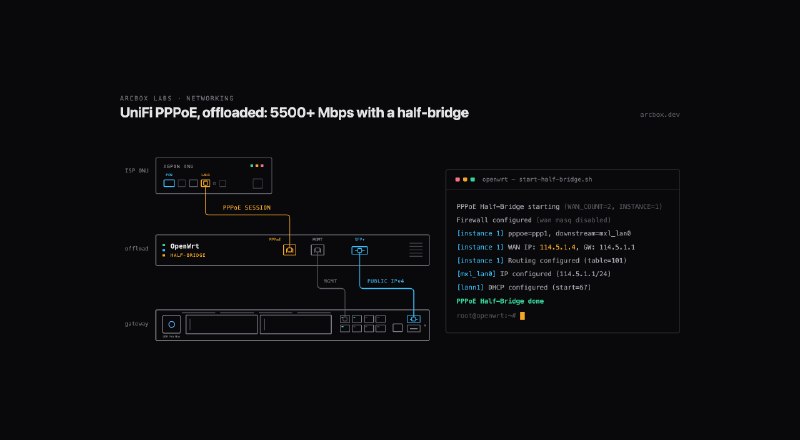This screenshot has height=440, width=800.
Task: Click the 'offload' side label
Action: pos(137,249)
